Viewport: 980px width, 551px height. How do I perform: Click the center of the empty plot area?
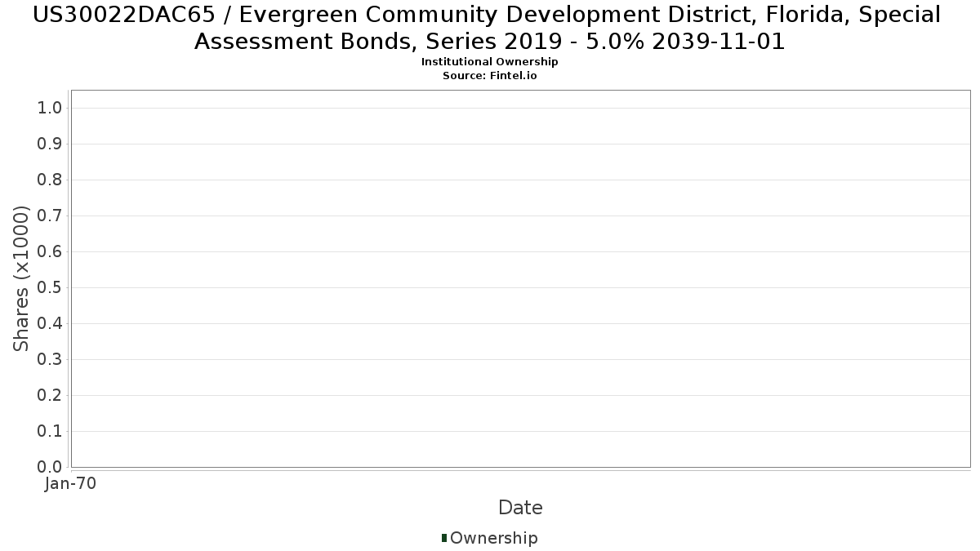[x=520, y=278]
